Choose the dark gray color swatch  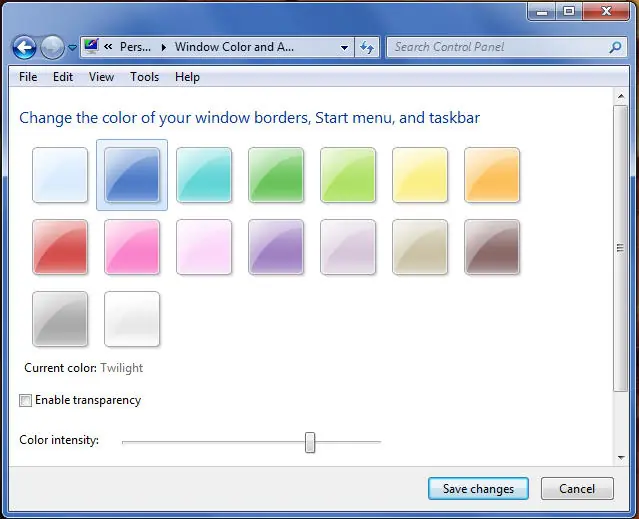[60, 319]
